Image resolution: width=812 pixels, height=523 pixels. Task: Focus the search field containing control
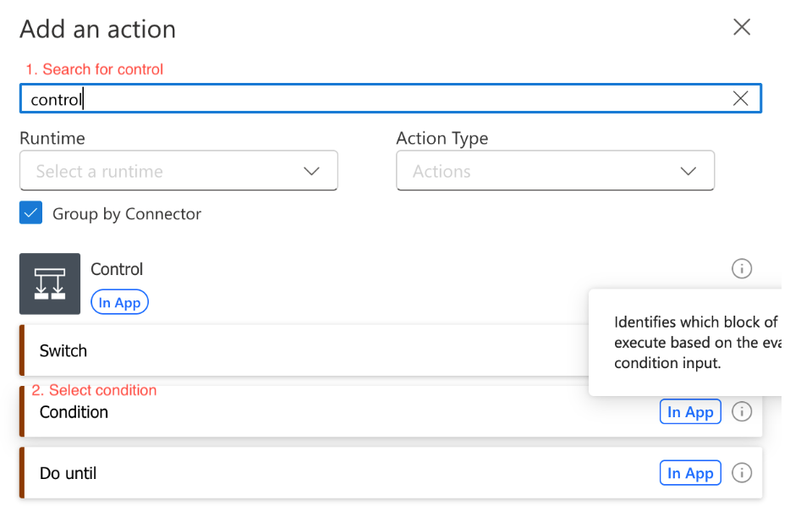[x=381, y=99]
